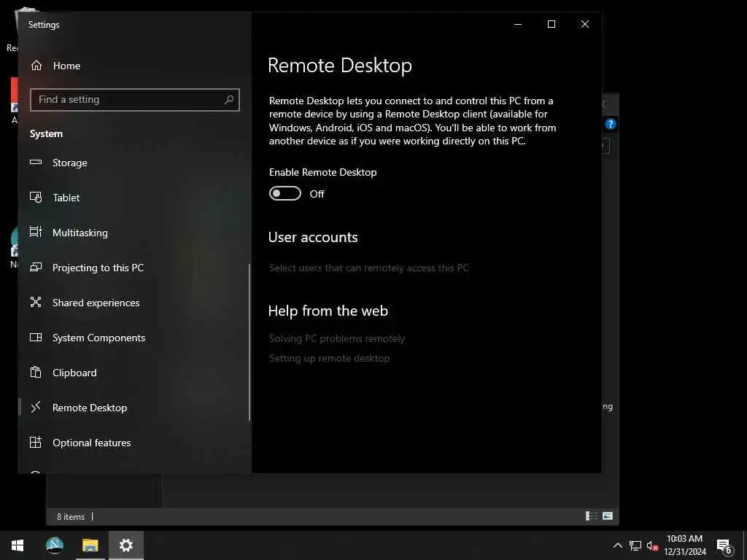Open Shared experiences settings

click(x=133, y=303)
